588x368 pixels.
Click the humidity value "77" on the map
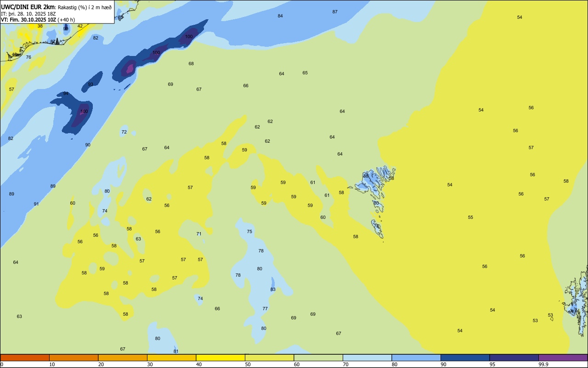265,309
